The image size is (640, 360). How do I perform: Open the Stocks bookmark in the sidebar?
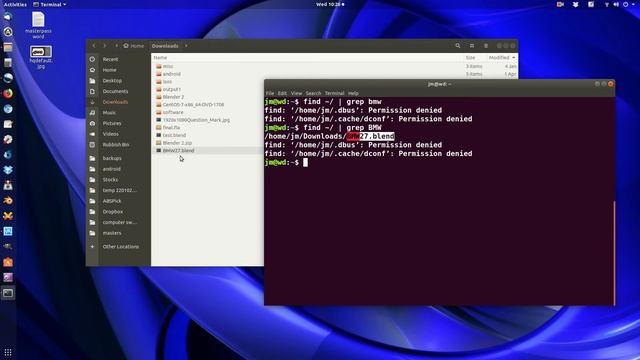[x=110, y=180]
